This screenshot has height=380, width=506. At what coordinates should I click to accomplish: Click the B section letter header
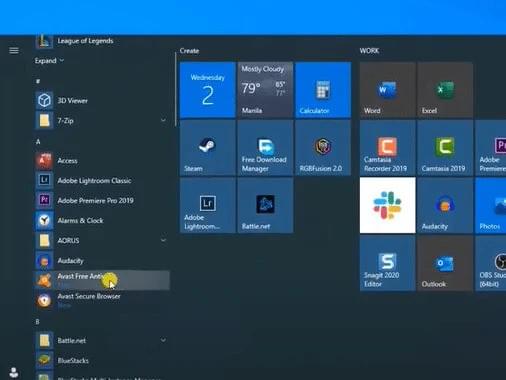37,322
